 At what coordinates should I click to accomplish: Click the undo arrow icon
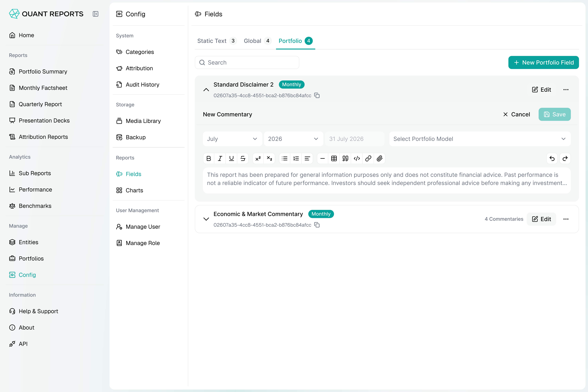point(552,158)
